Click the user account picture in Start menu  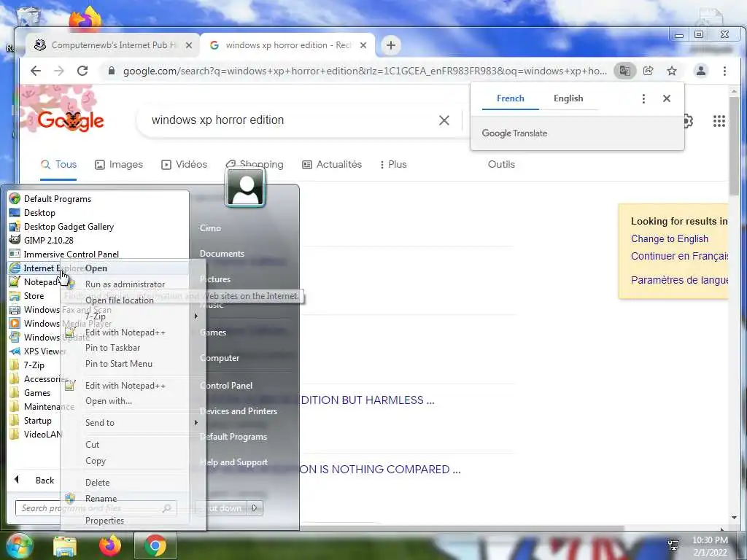pos(245,187)
